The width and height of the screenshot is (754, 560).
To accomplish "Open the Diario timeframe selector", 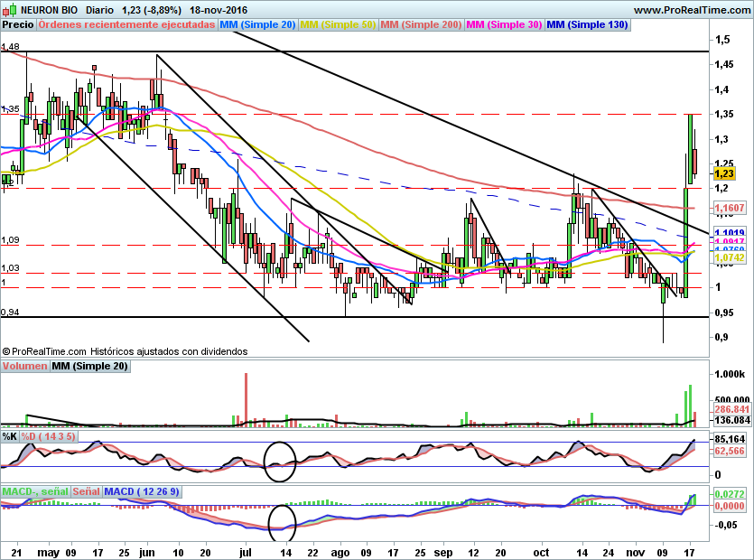I will (100, 9).
